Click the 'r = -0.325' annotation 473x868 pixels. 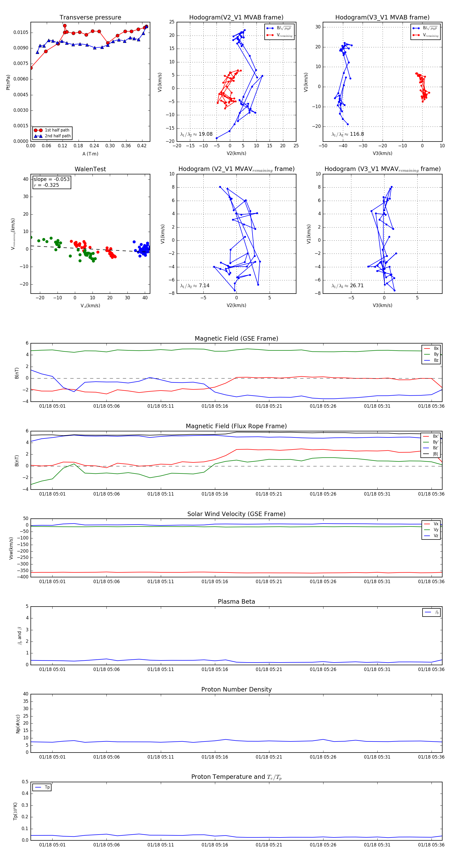click(x=46, y=185)
